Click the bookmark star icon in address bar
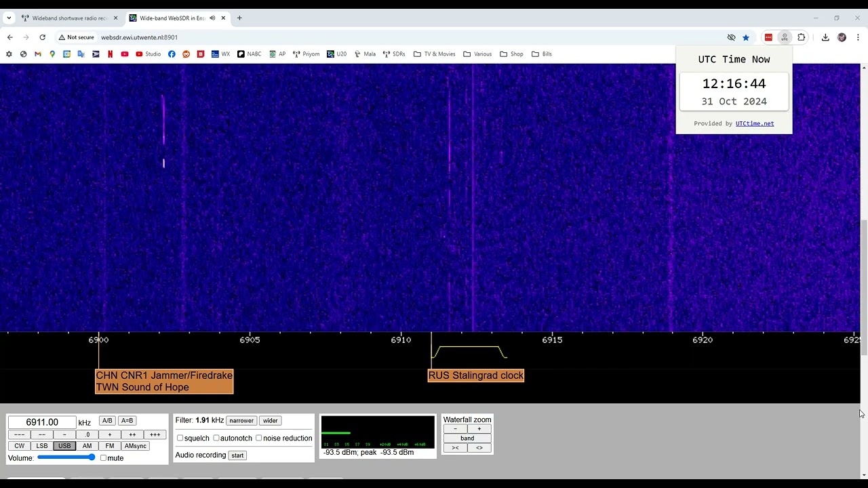868x488 pixels. [746, 37]
